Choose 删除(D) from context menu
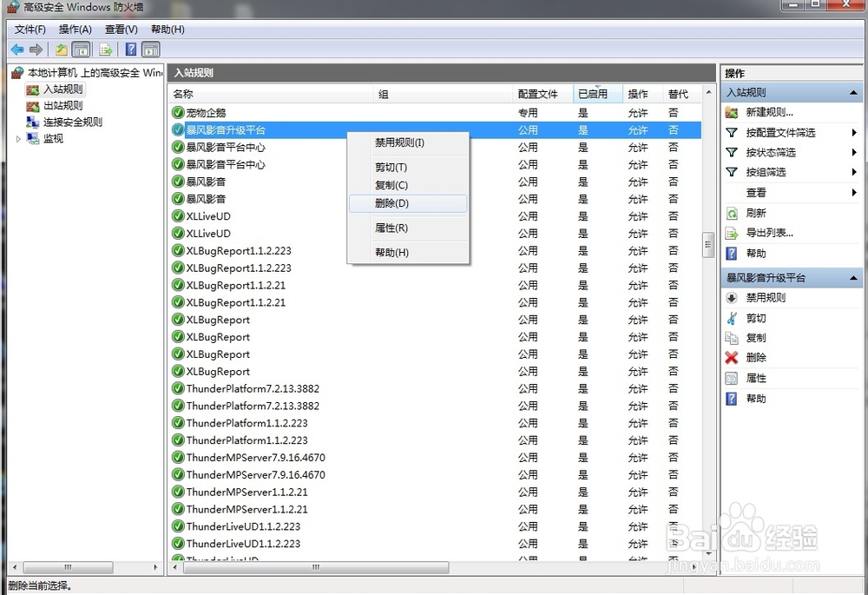The width and height of the screenshot is (868, 595). (x=409, y=203)
